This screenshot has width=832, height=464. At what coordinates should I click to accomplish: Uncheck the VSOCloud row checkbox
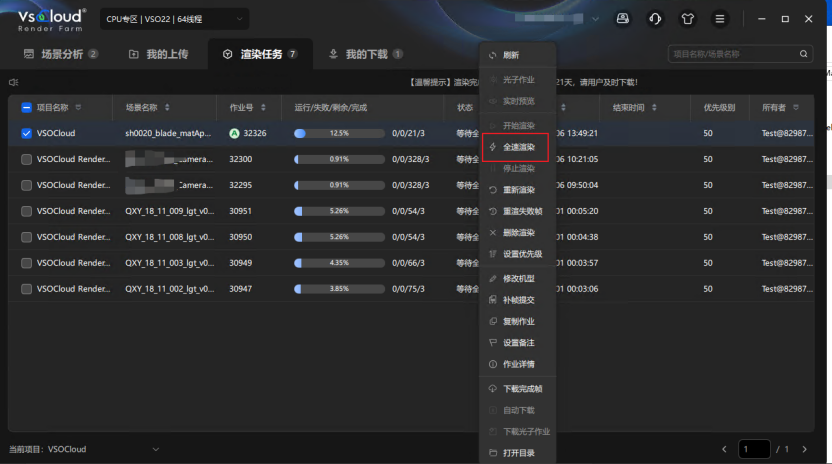(x=27, y=133)
